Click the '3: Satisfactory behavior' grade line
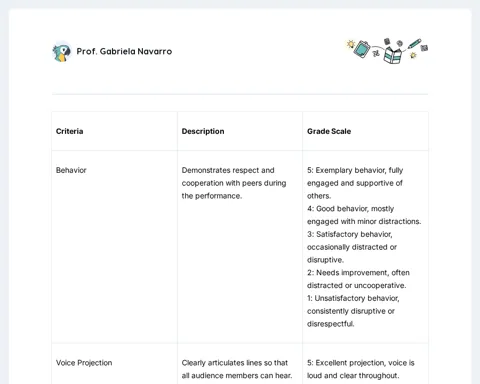 352,247
